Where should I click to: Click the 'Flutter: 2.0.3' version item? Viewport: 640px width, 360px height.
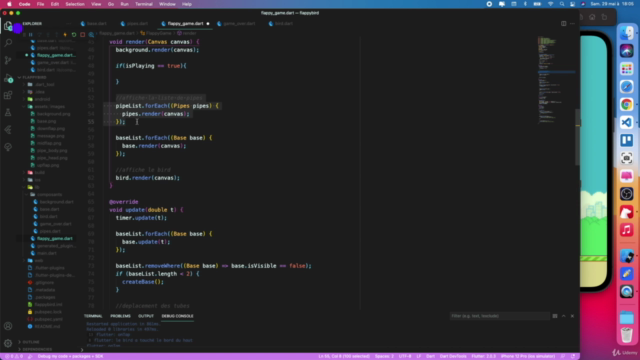pyautogui.click(x=484, y=356)
